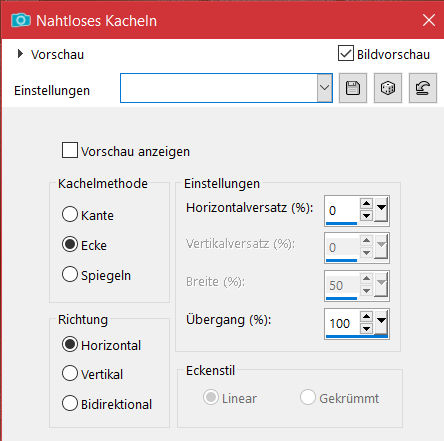
Task: Close the Nahtloses Kacheln dialog
Action: [429, 20]
